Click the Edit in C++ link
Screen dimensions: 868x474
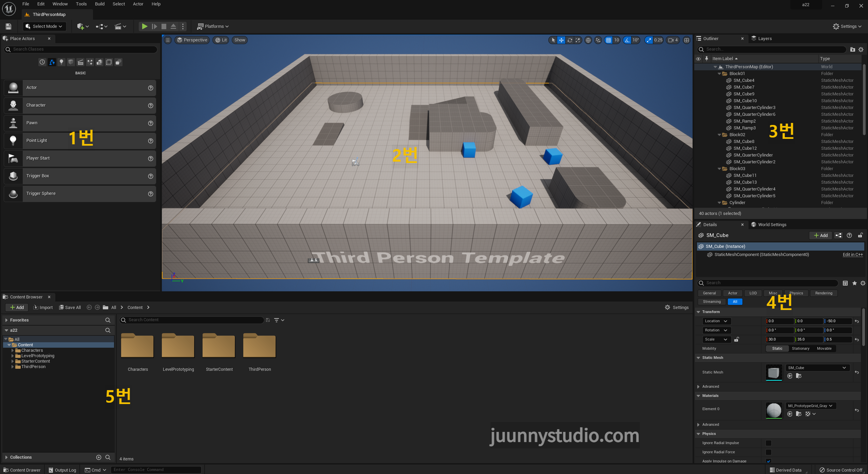(x=852, y=255)
